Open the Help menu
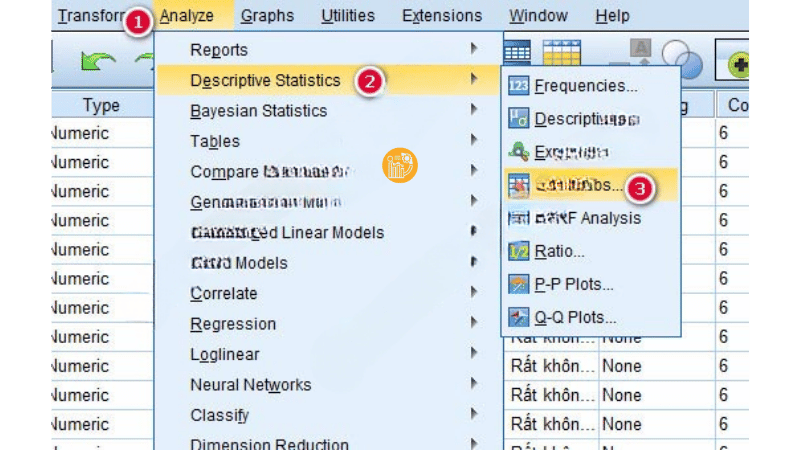 pyautogui.click(x=612, y=16)
